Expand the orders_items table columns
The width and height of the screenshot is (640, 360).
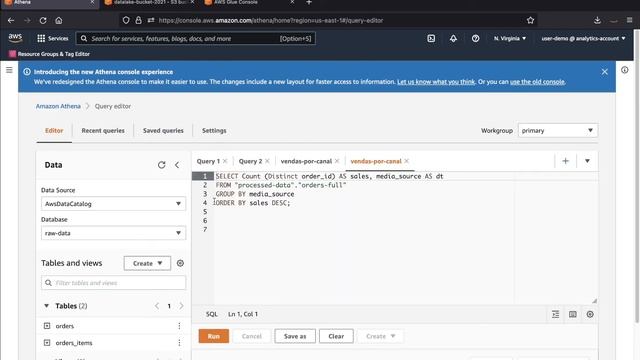click(47, 343)
